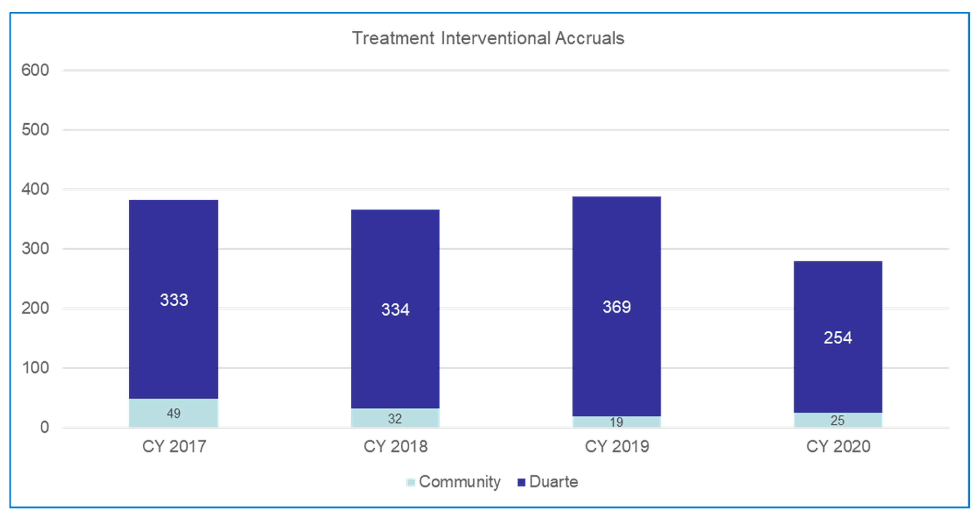Image resolution: width=980 pixels, height=518 pixels.
Task: Click the CY 2020 axis label
Action: point(838,447)
